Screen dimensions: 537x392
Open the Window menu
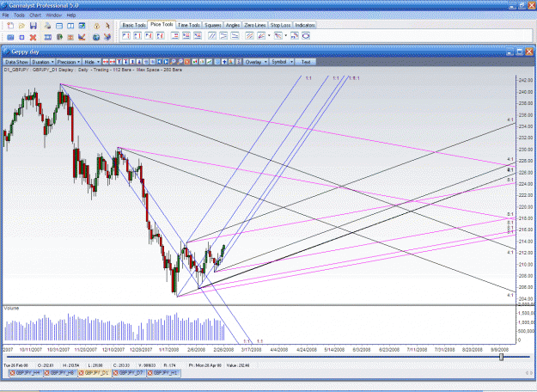coord(54,15)
